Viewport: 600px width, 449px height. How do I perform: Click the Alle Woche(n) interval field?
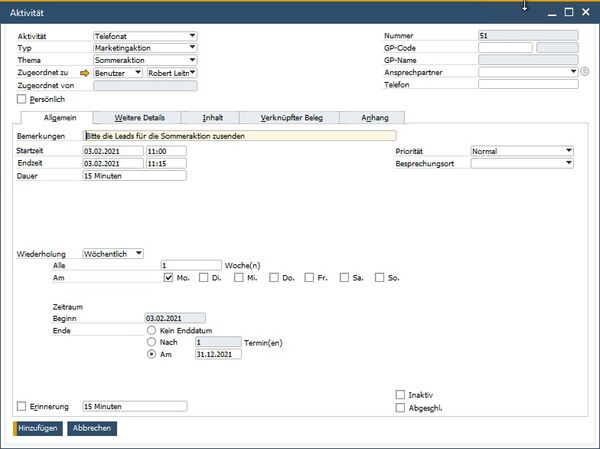(x=191, y=265)
